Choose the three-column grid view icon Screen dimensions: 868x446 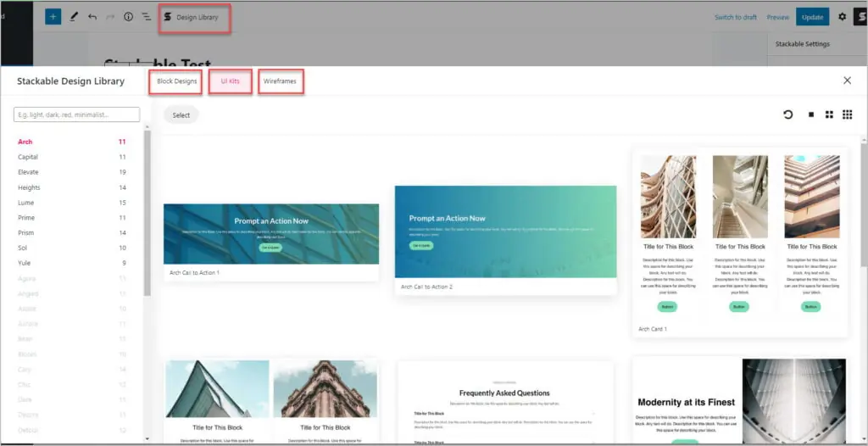pos(847,114)
